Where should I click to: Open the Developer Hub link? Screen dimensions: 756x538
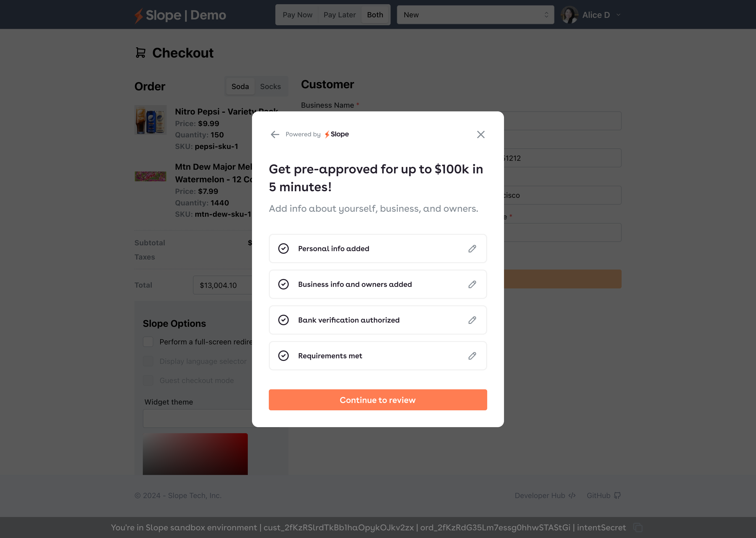click(545, 496)
